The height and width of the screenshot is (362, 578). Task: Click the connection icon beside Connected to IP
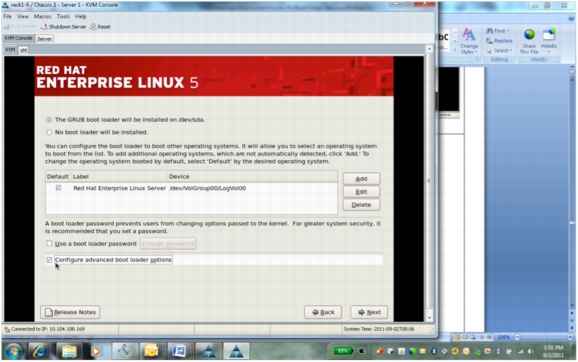point(7,329)
